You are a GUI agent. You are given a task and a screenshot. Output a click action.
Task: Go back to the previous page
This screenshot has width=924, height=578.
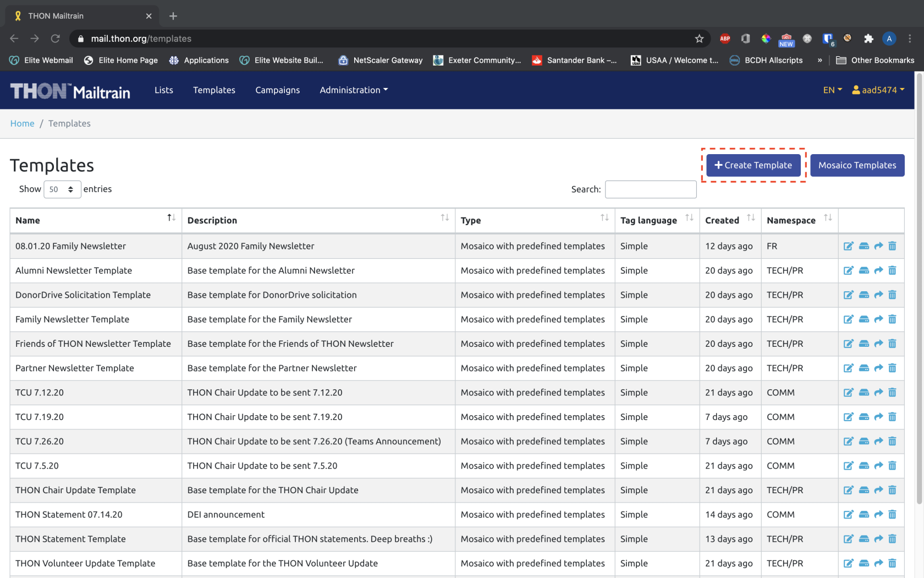14,39
